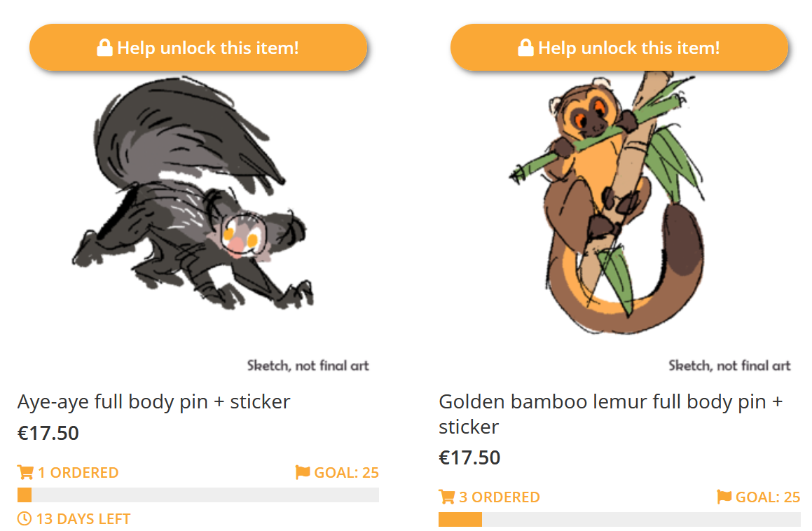Open Aye-aye full body pin + sticker title

tap(153, 402)
